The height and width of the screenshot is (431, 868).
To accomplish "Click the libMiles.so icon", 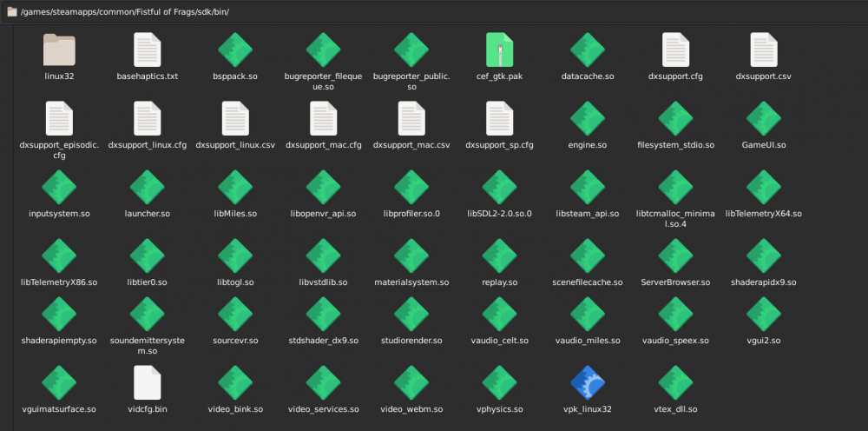I will (x=235, y=187).
